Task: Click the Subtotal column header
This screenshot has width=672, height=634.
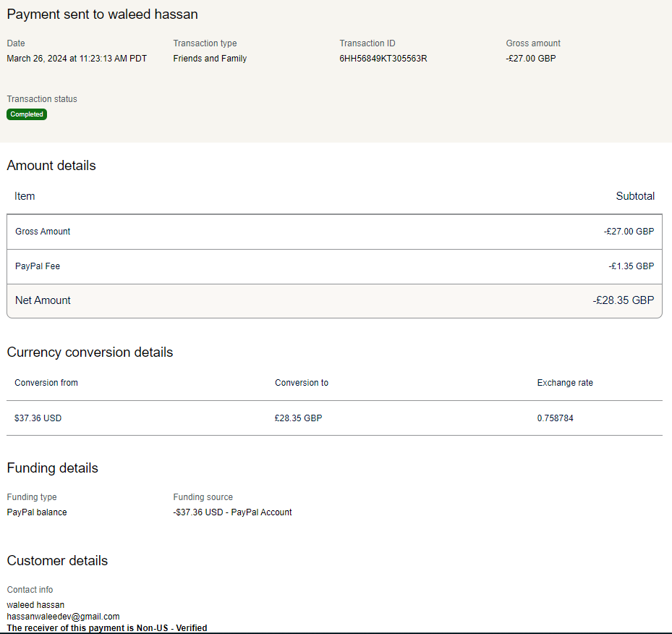Action: click(634, 196)
